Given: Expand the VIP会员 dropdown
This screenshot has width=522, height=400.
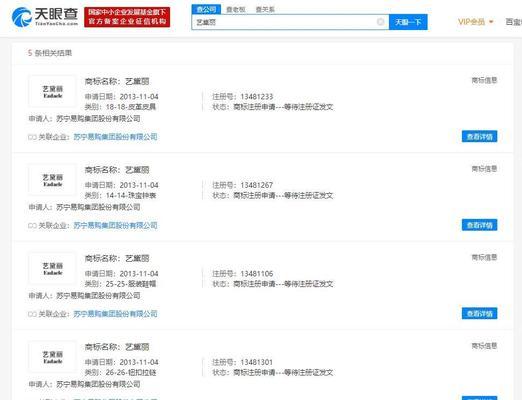Looking at the screenshot, I should pos(476,22).
